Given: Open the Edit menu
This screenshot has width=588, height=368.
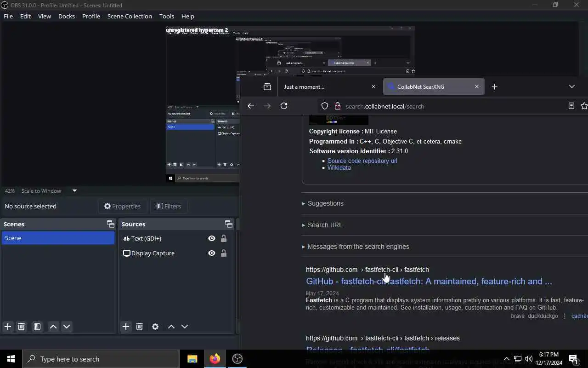Looking at the screenshot, I should [25, 16].
